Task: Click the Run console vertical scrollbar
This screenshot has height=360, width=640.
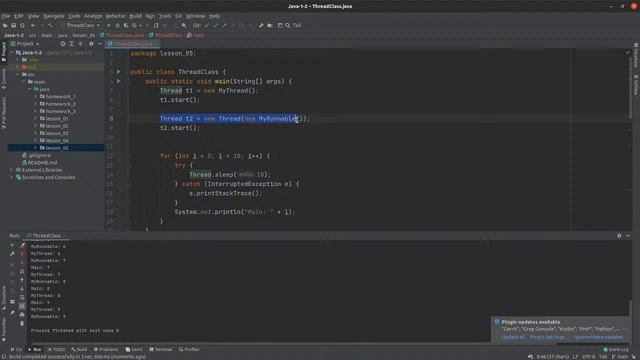Action: [x=631, y=322]
